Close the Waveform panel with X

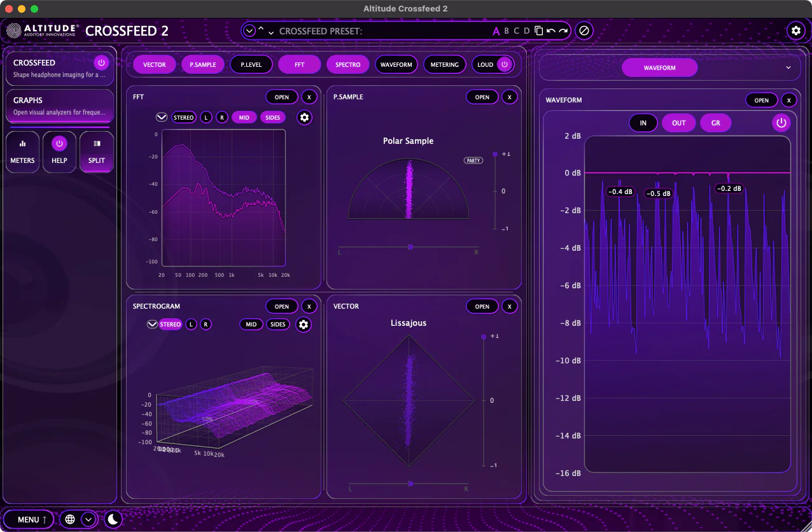(x=789, y=101)
